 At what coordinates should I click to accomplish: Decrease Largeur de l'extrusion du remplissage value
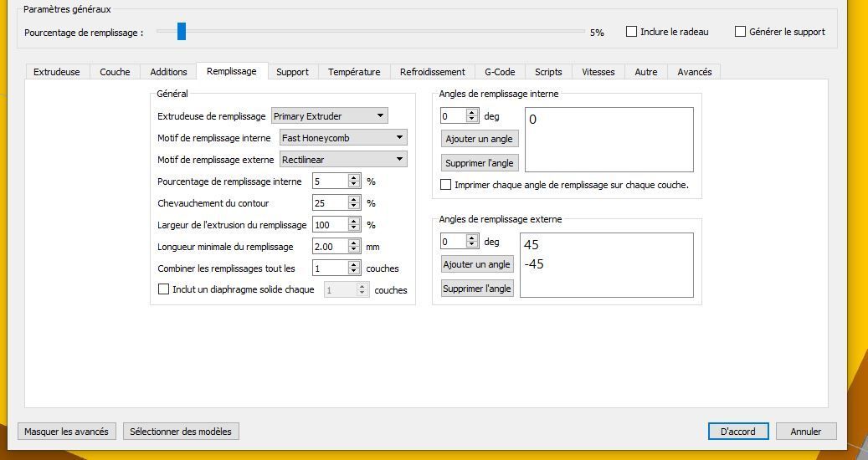point(354,228)
